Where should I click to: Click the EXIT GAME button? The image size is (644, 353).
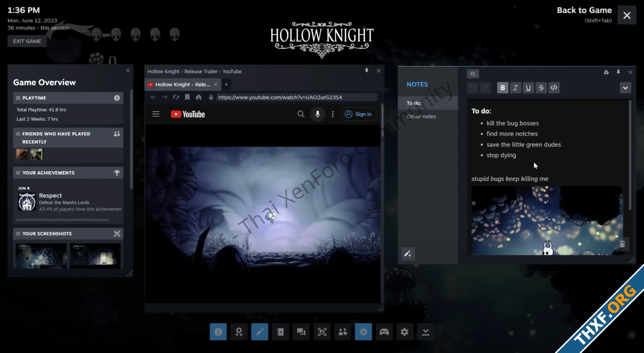point(27,41)
